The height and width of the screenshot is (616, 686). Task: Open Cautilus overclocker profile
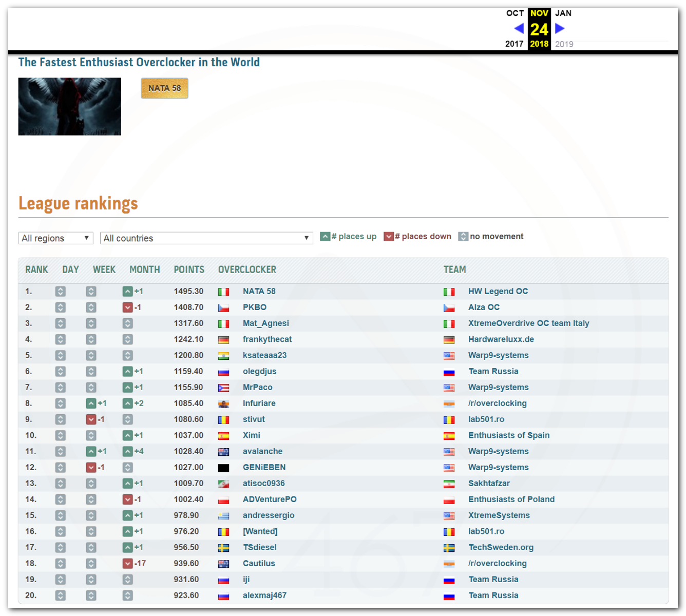pos(259,564)
